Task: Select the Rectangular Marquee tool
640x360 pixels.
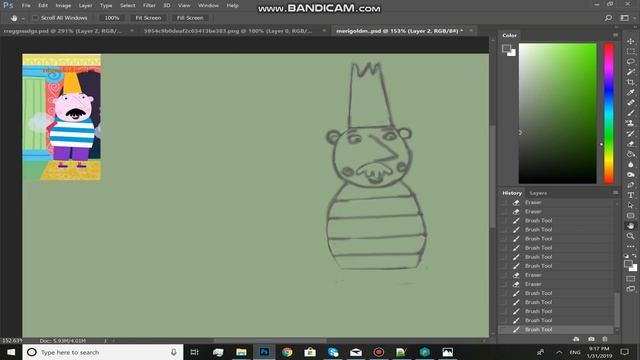Action: 631,51
